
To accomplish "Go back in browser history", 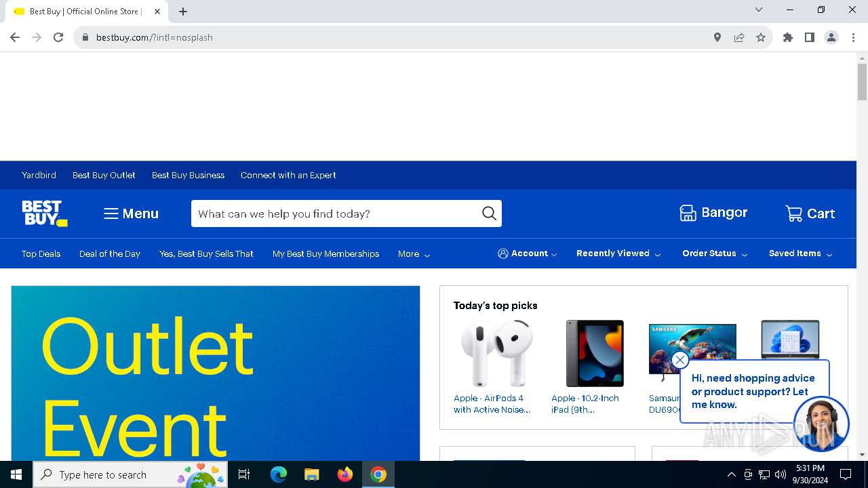I will point(15,37).
